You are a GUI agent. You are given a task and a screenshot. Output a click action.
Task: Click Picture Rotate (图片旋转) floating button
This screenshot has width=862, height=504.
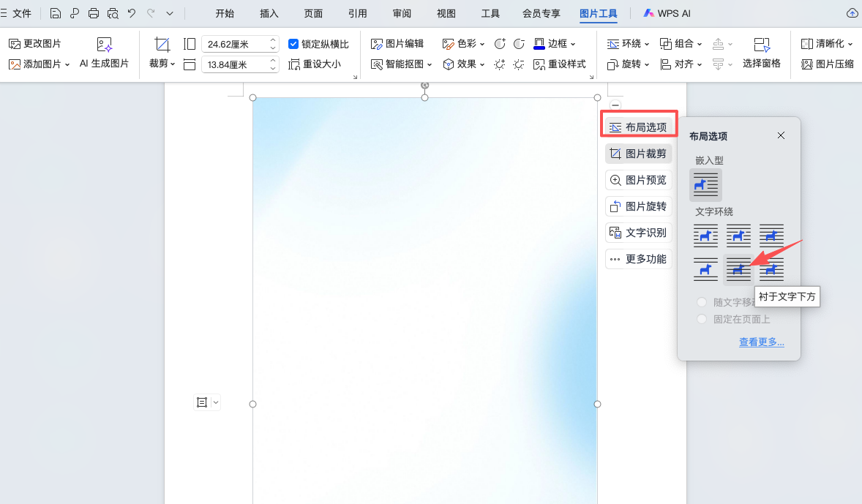639,206
